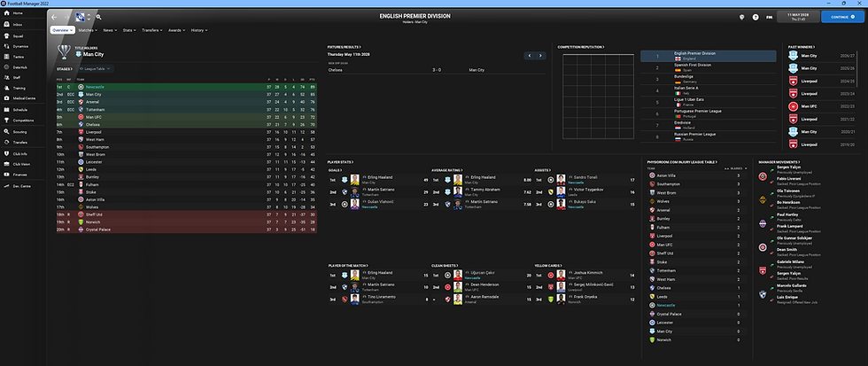Open Tottenham row in league table

coord(187,110)
